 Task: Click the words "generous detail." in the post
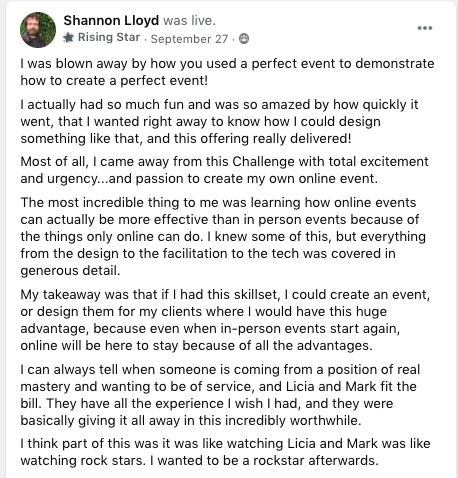(70, 270)
